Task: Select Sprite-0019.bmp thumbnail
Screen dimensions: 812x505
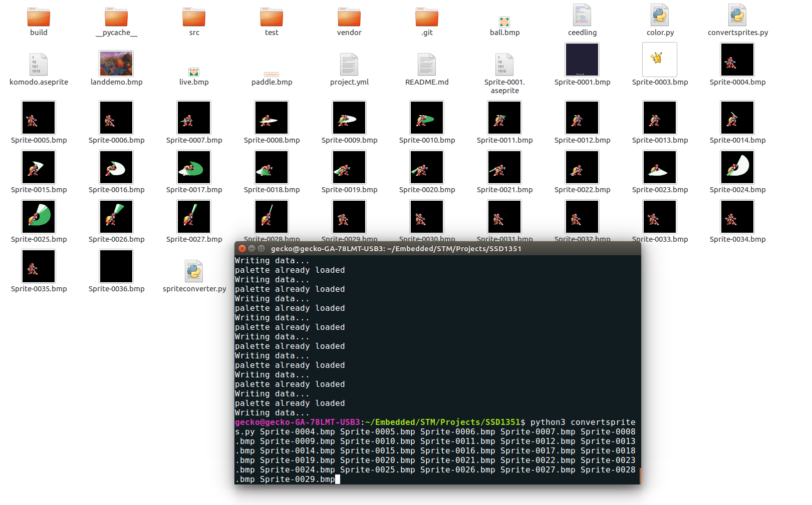Action: 349,167
